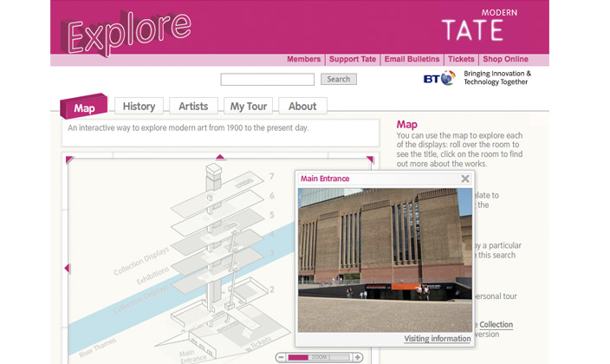Open the Visiting information link
This screenshot has height=364, width=610.
(438, 339)
